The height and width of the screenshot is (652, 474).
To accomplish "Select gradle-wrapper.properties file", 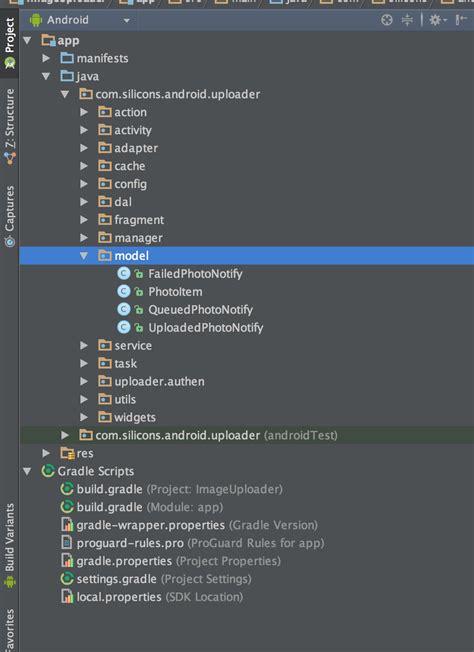I will [197, 525].
